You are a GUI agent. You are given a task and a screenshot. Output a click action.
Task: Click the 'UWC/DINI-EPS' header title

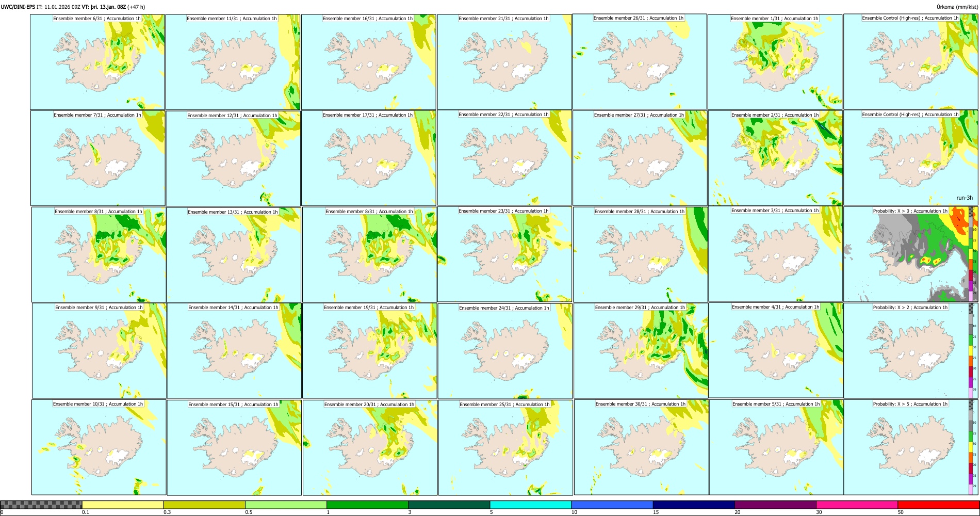pos(18,7)
